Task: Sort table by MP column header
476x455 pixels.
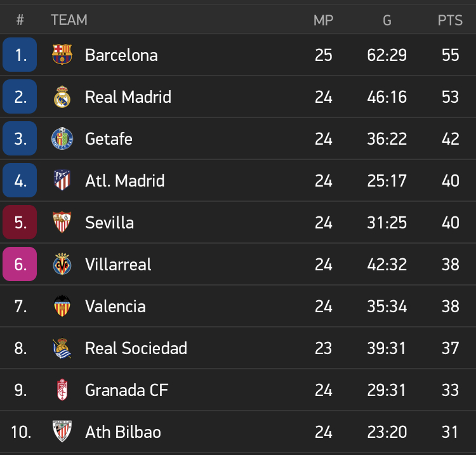Action: coord(323,20)
